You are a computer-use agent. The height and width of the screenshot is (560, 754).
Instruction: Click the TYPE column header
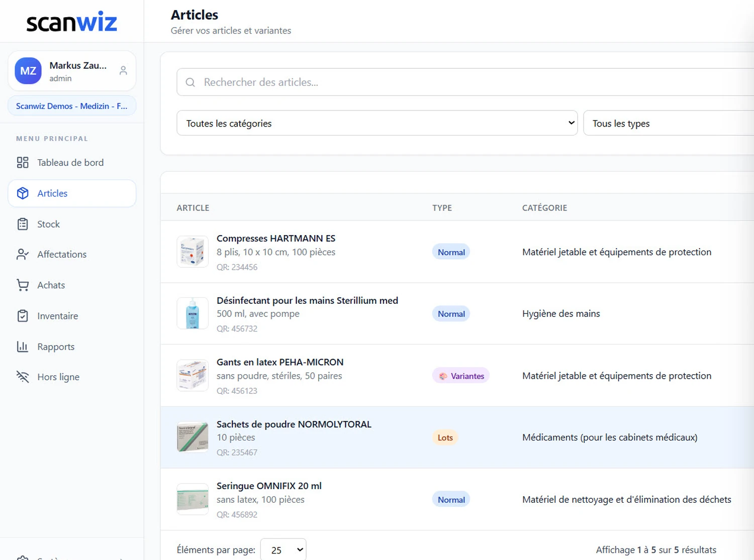pos(442,208)
